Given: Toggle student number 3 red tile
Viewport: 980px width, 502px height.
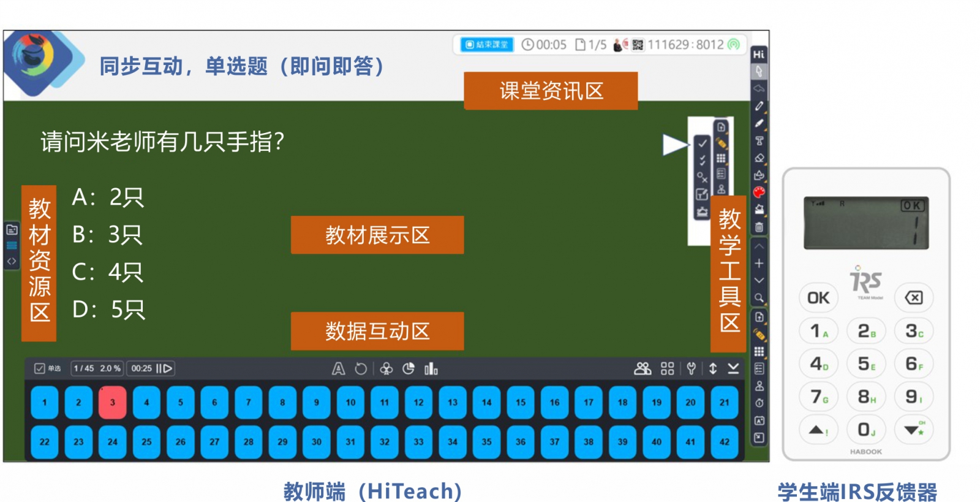Looking at the screenshot, I should point(112,403).
